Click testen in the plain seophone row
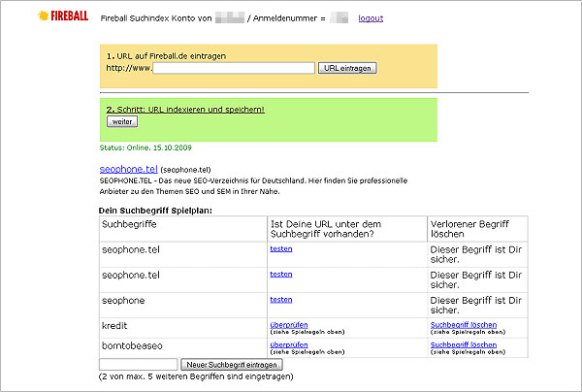This screenshot has height=392, width=582. tap(280, 300)
